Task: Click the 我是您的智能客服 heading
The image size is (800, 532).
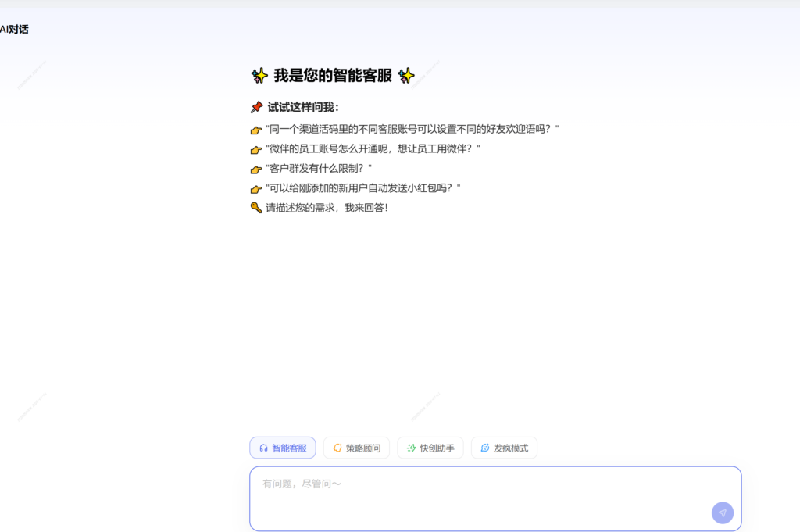Action: [333, 76]
